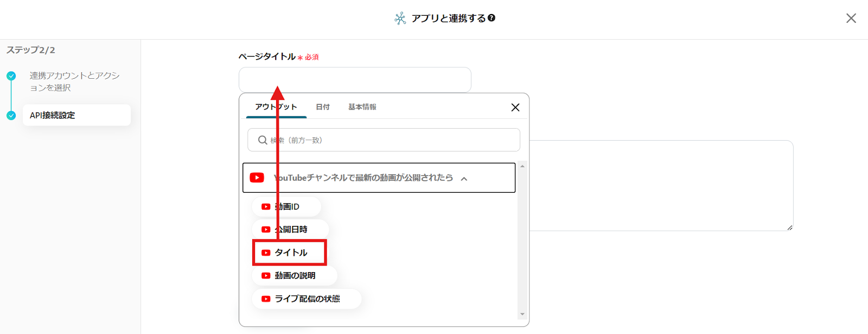Image resolution: width=868 pixels, height=334 pixels.
Task: Open the API接続設定 step
Action: [76, 115]
